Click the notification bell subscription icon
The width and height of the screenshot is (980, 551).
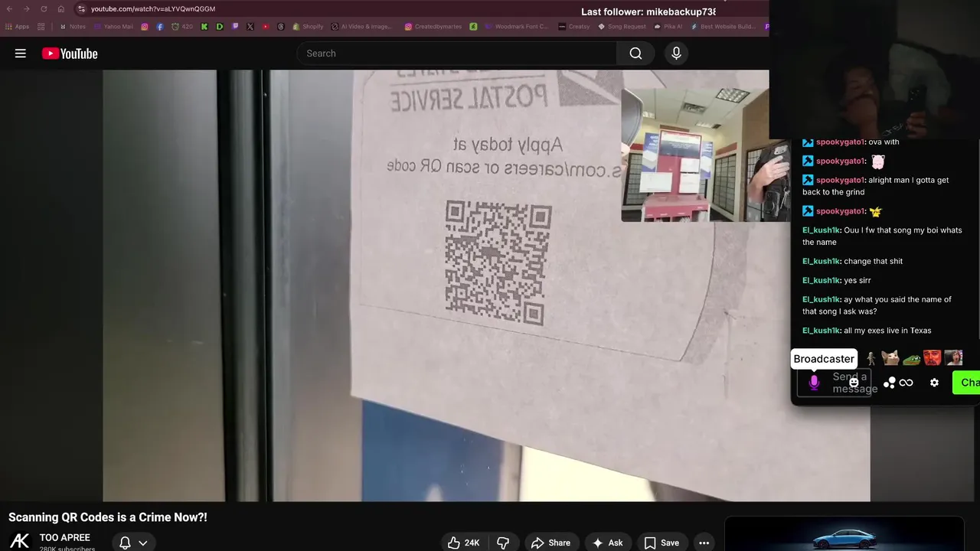pyautogui.click(x=125, y=543)
